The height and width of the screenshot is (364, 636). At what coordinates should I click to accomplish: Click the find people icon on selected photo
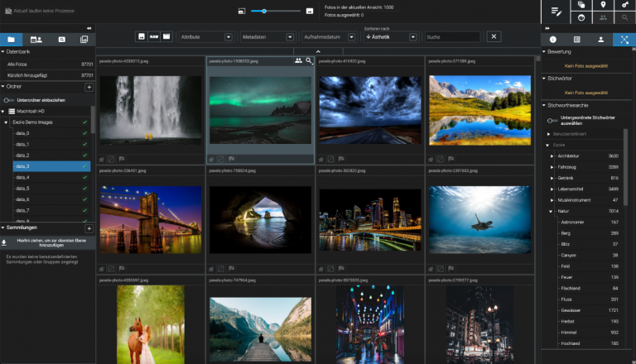298,61
